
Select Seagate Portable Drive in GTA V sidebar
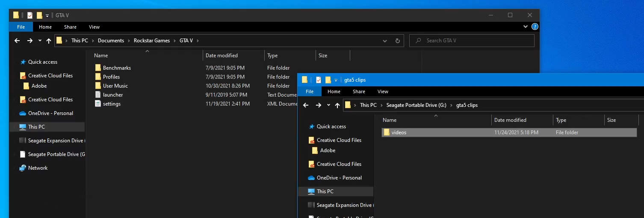pyautogui.click(x=52, y=154)
